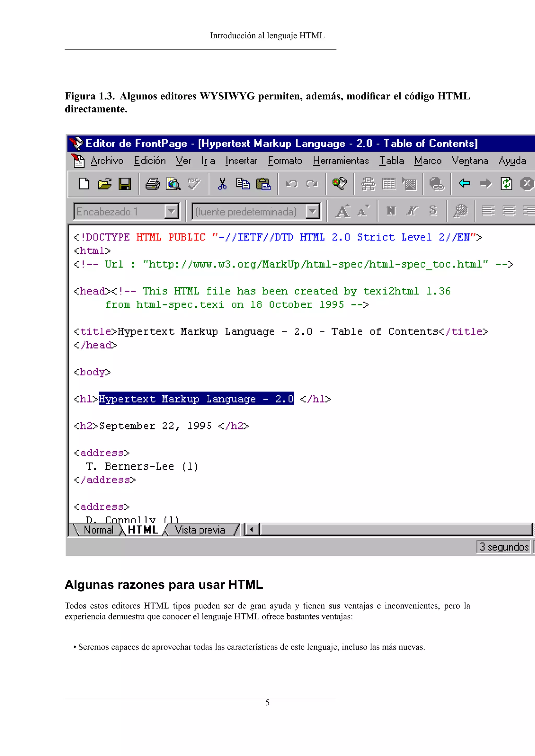Click the T. Berners-Lee (1) line
Image resolution: width=535 pixels, height=756 pixels.
(x=142, y=466)
